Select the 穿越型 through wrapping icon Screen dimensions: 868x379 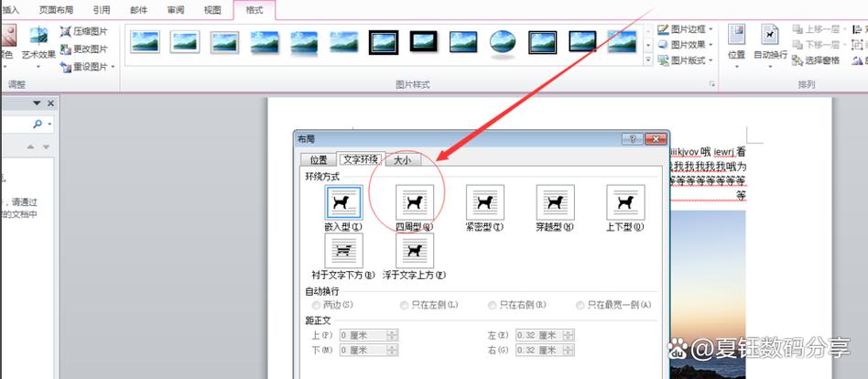point(555,202)
